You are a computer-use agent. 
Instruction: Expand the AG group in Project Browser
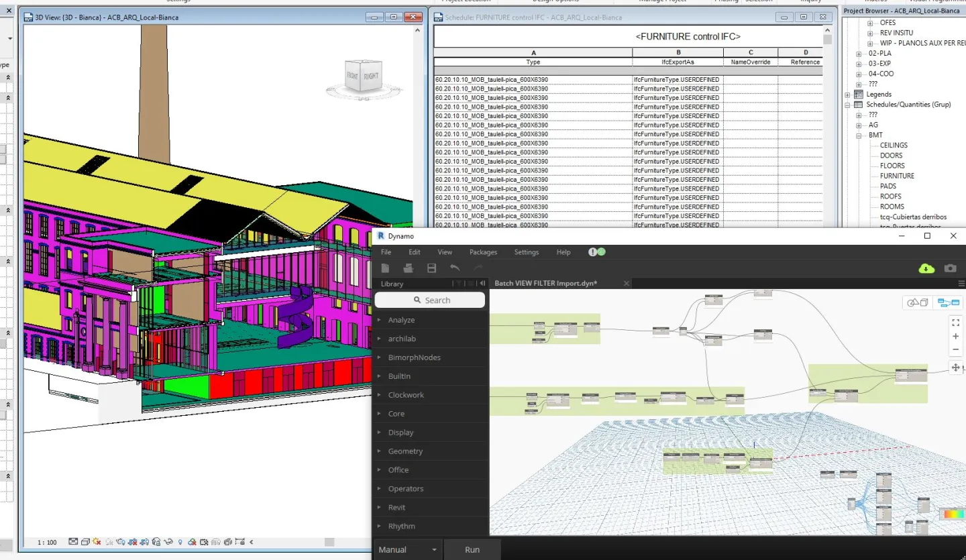point(859,125)
